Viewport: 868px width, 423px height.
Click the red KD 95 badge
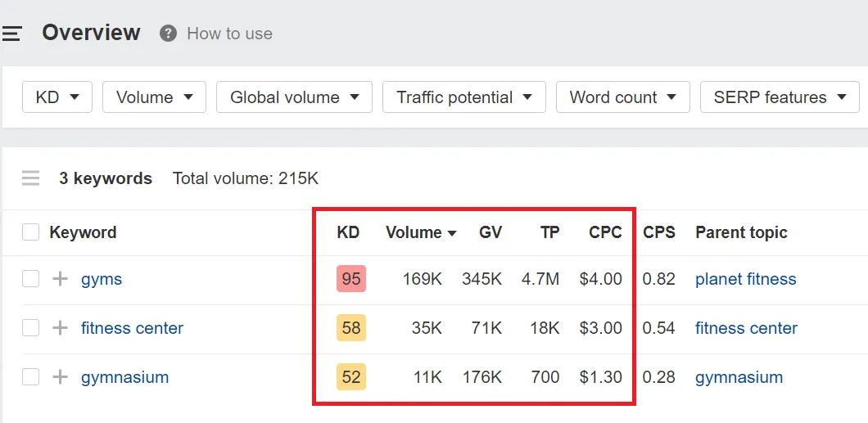click(x=351, y=279)
